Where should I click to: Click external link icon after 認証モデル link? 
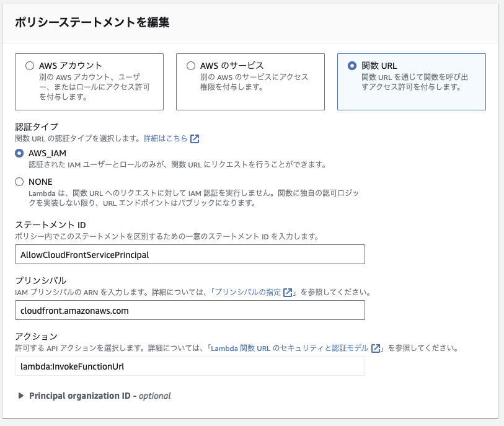(x=376, y=348)
